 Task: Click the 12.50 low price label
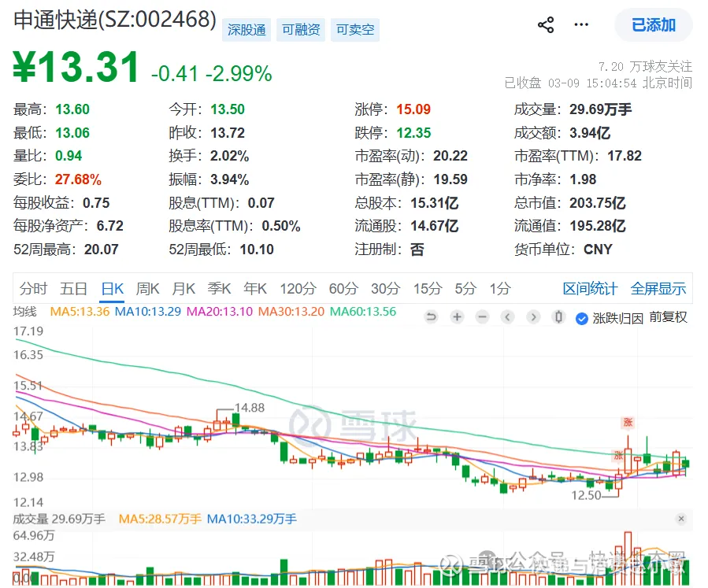point(586,495)
